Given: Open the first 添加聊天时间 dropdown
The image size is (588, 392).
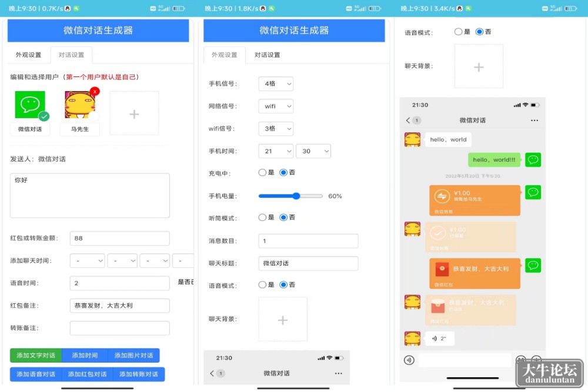Looking at the screenshot, I should click(88, 260).
